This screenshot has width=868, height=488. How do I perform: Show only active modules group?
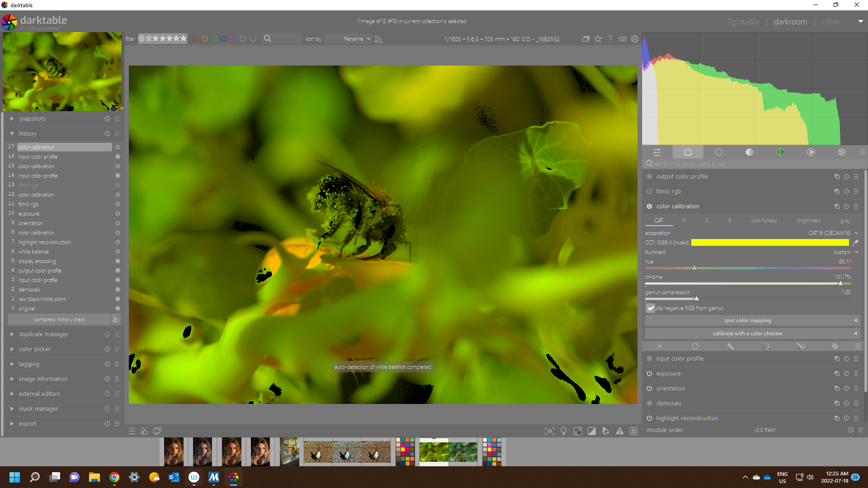688,152
